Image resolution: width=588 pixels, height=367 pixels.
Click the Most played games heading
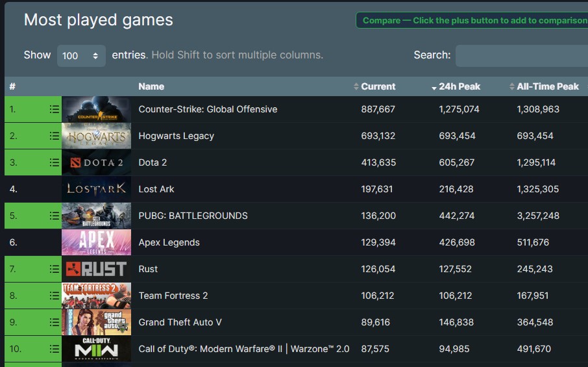[99, 20]
